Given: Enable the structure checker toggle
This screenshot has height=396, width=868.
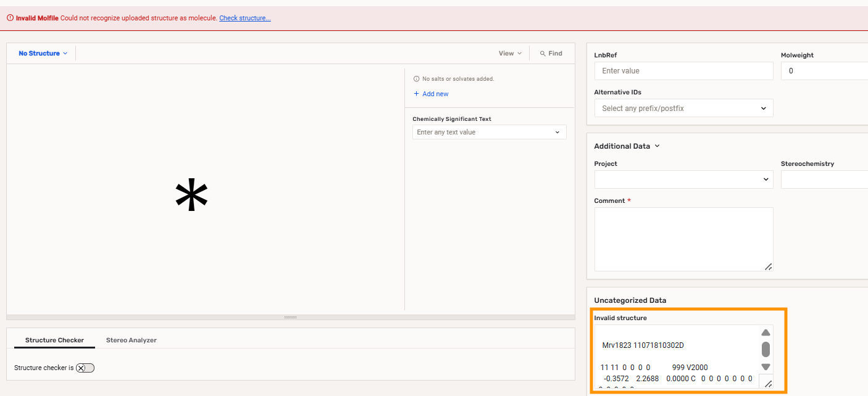Looking at the screenshot, I should pyautogui.click(x=85, y=368).
